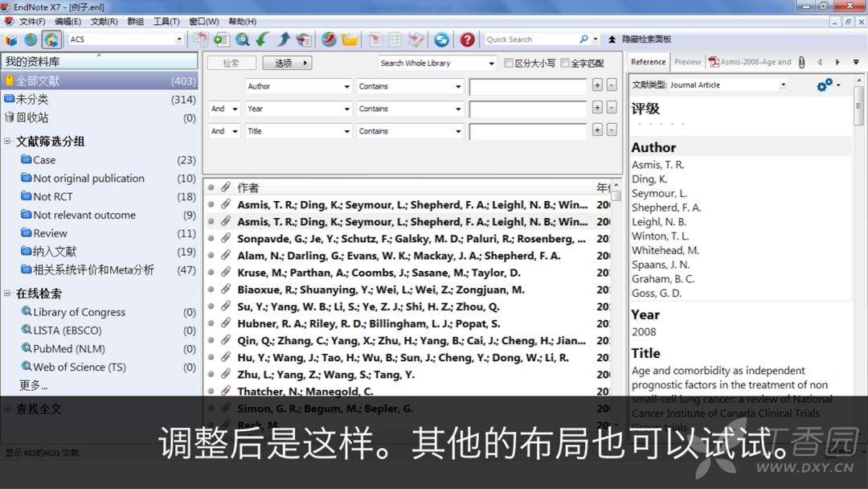
Task: Collapse the 文献筛选分组 group set
Action: tap(7, 142)
